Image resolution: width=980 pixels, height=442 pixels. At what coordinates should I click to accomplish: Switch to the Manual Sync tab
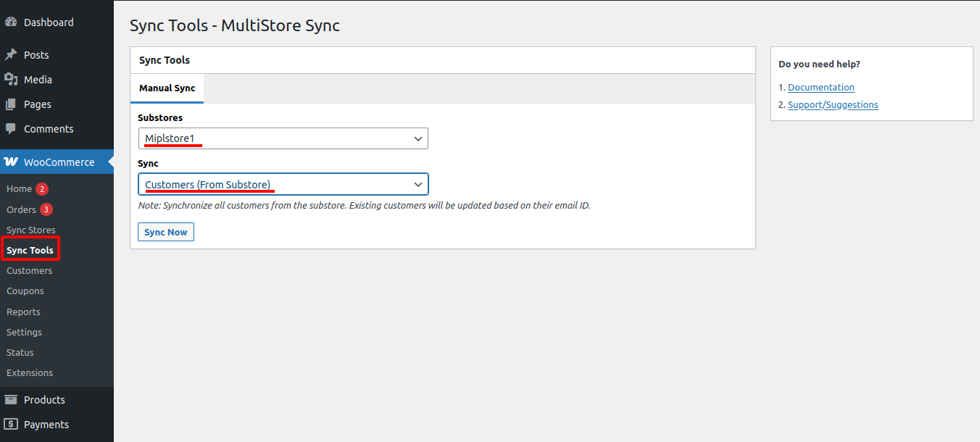point(167,88)
